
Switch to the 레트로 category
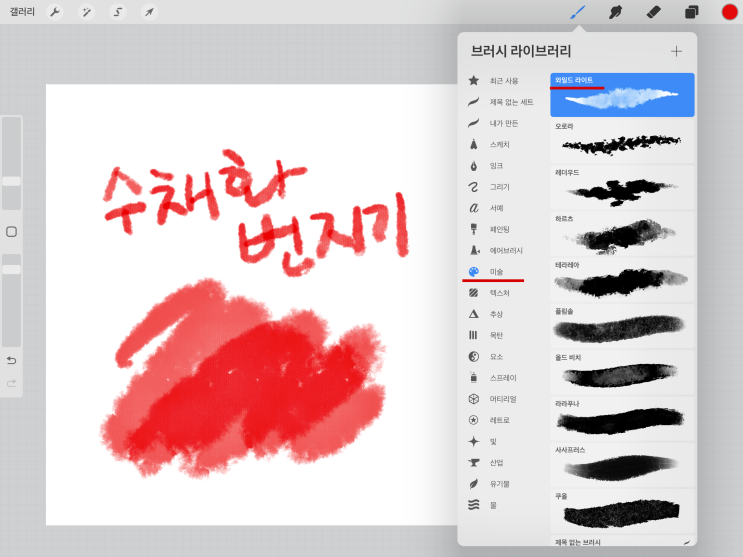click(501, 420)
